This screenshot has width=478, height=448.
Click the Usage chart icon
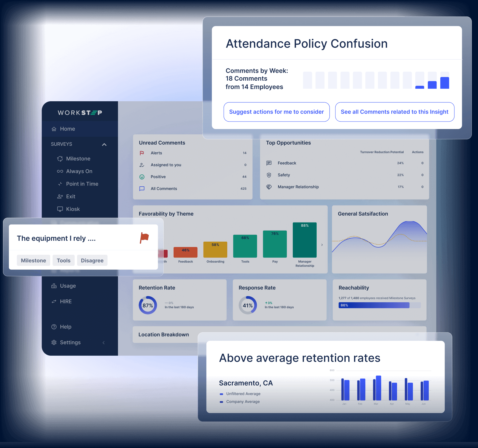click(54, 286)
